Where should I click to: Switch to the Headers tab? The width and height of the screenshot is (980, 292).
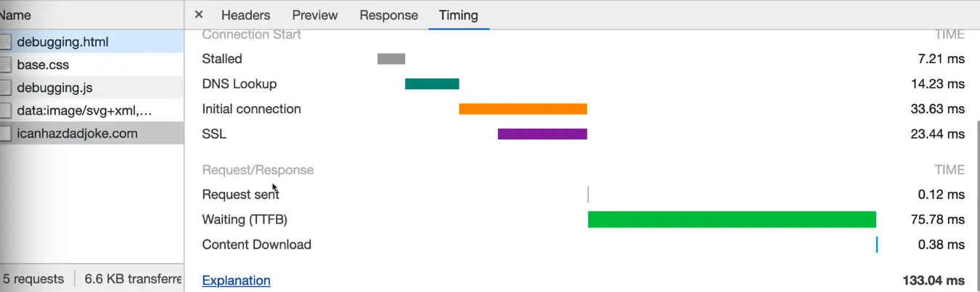point(245,15)
